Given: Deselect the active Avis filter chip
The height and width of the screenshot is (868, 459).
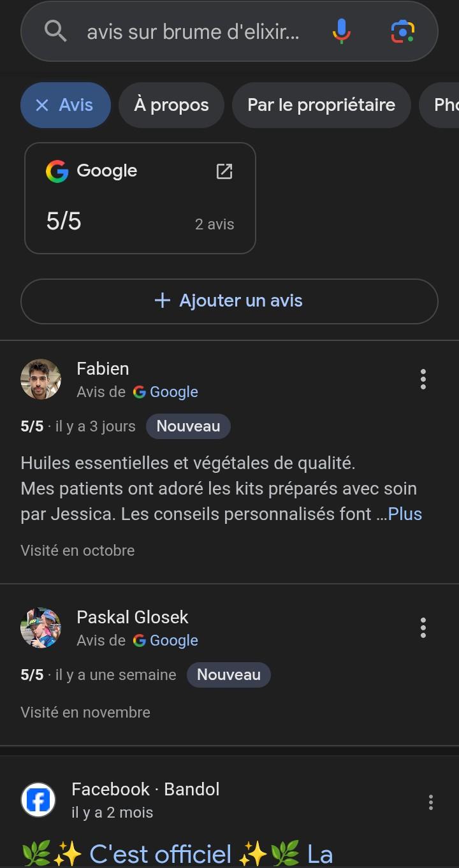Looking at the screenshot, I should 42,105.
